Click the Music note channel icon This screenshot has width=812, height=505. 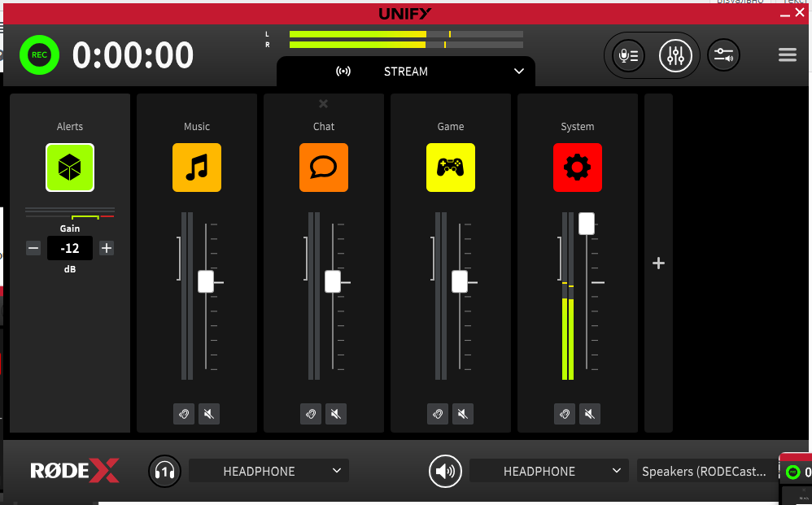click(x=197, y=168)
